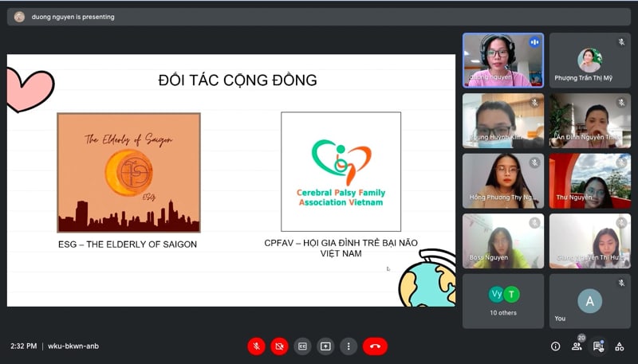Image resolution: width=638 pixels, height=364 pixels.
Task: Open the More options three-dot menu
Action: [x=349, y=346]
